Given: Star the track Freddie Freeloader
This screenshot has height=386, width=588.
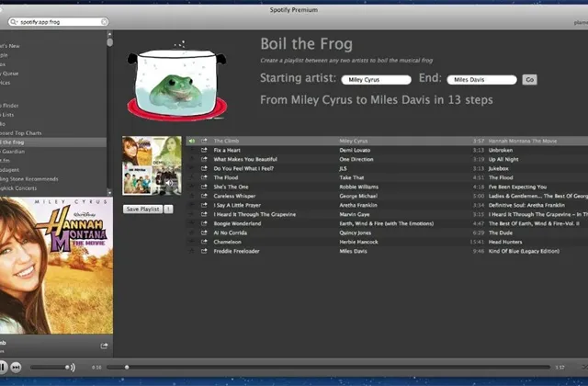Looking at the screenshot, I should point(192,251).
